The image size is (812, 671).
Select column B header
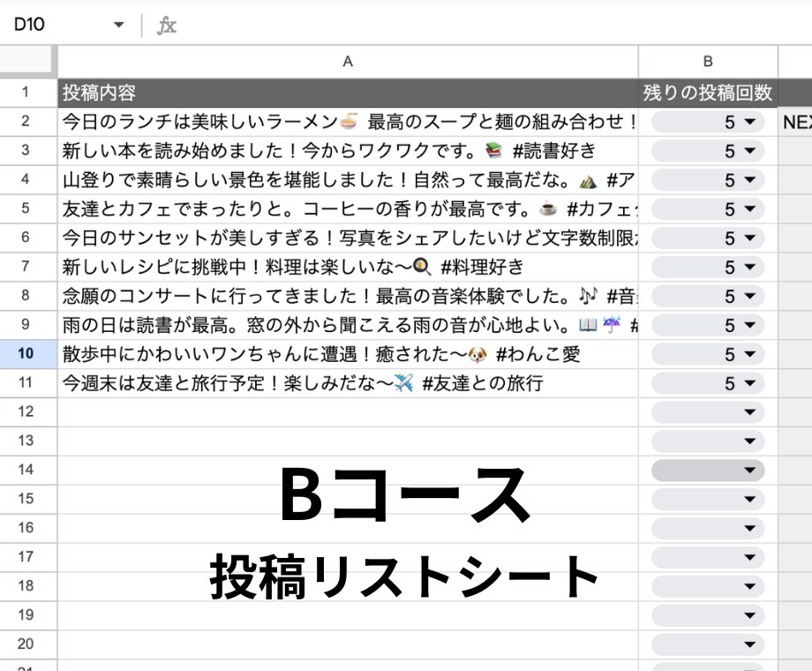pos(708,62)
